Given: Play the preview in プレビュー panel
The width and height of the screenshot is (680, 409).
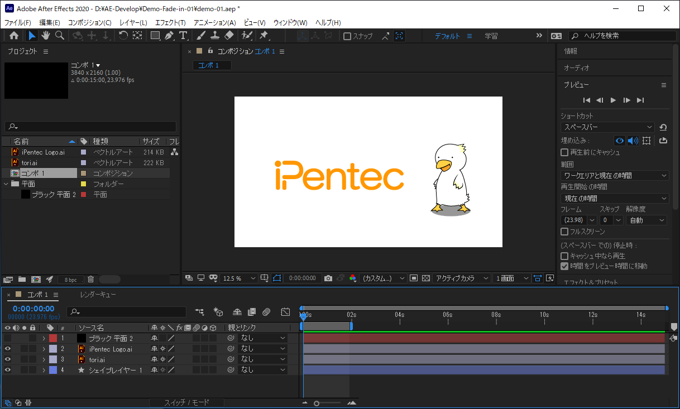Looking at the screenshot, I should point(613,100).
